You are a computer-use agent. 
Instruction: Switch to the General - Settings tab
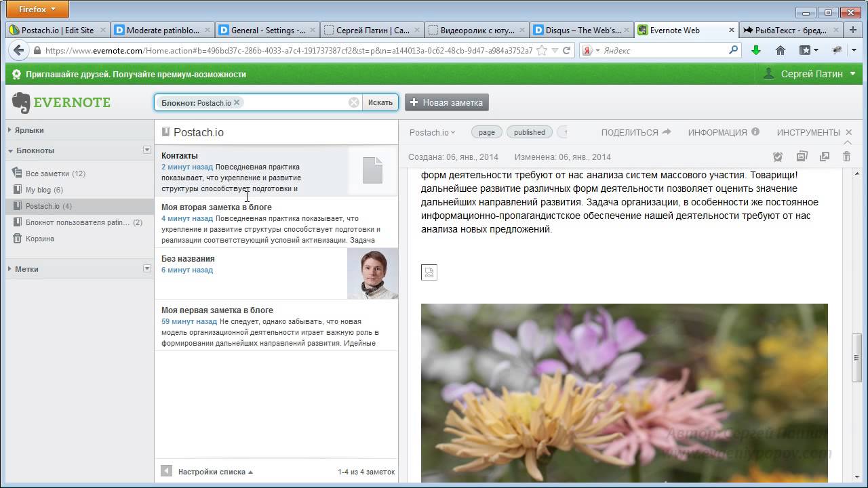click(268, 30)
